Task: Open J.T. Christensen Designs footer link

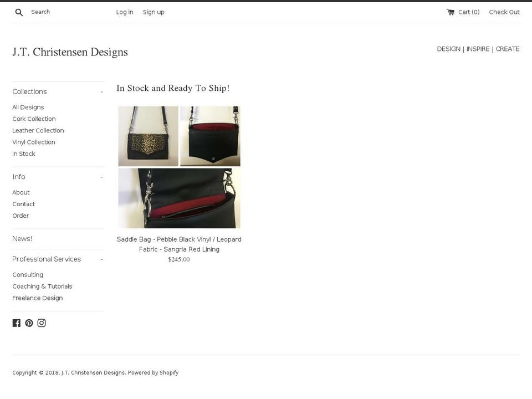Action: coord(93,372)
